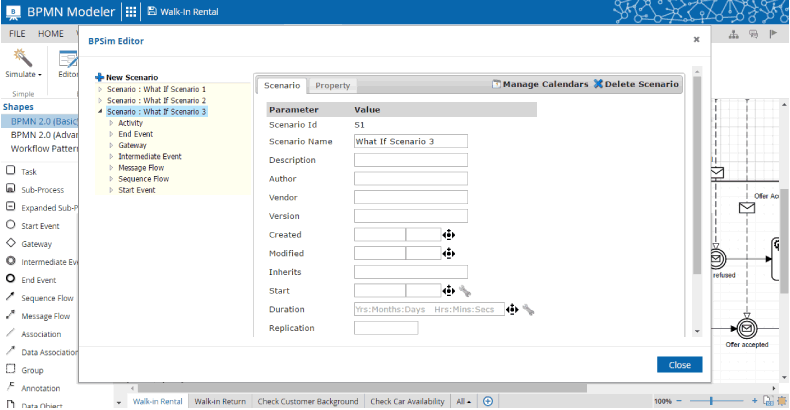Open the FILE menu
Screen dimensions: 790x410
coord(16,33)
